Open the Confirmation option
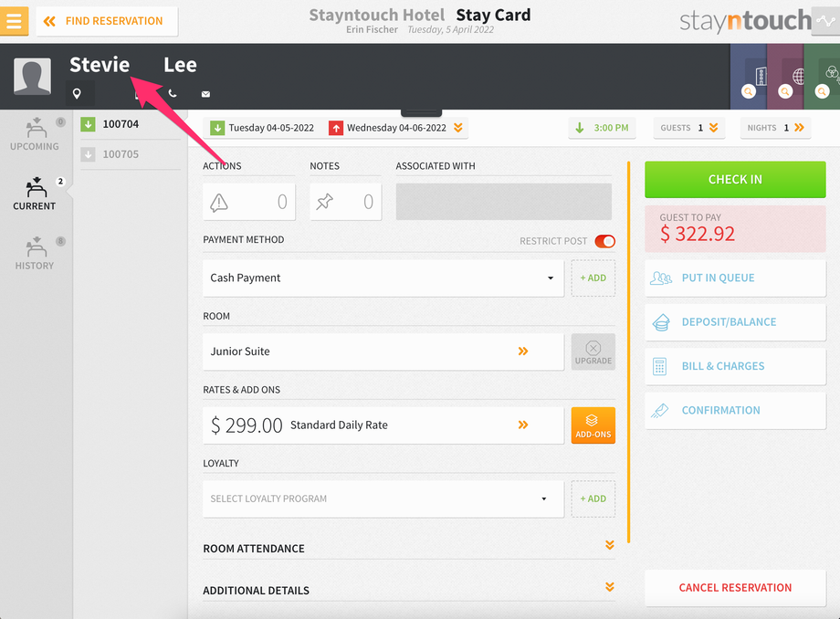 735,410
